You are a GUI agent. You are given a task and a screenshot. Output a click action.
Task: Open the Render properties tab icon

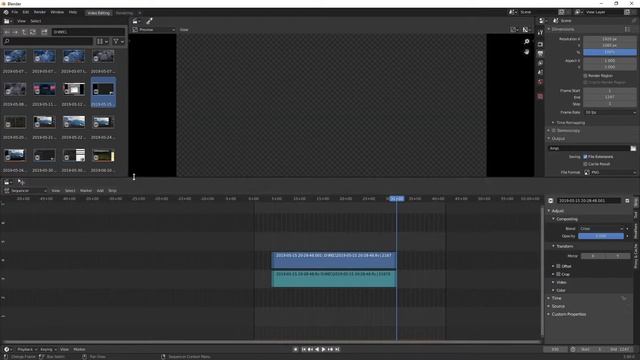pyautogui.click(x=540, y=44)
